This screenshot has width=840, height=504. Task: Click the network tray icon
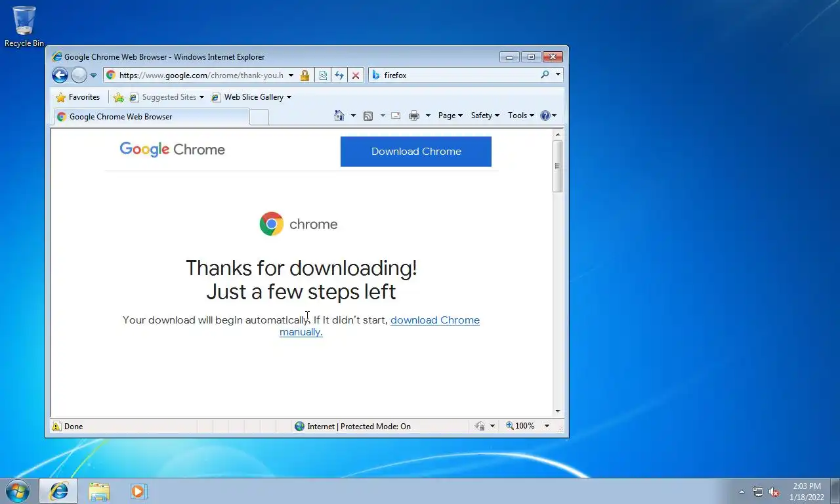pos(758,492)
